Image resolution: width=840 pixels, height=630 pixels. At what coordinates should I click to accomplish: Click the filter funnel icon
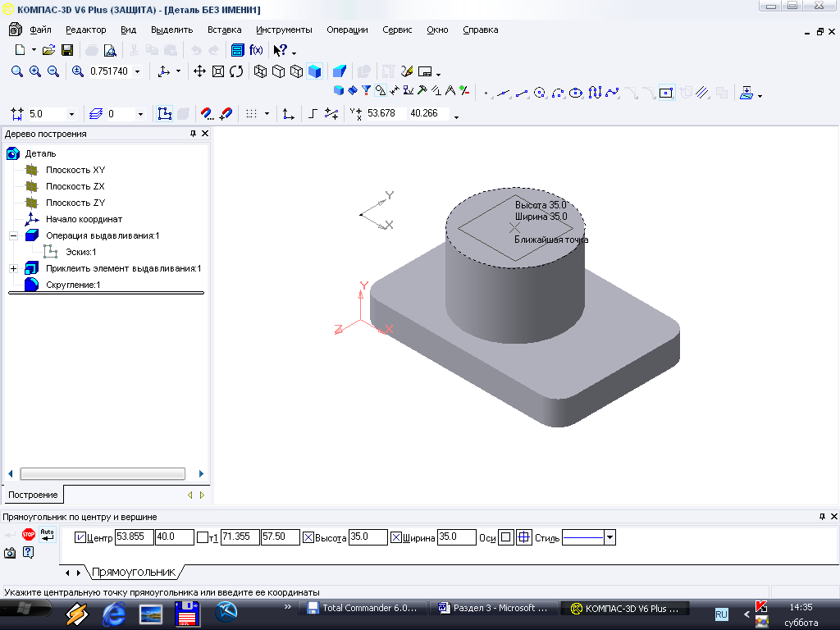367,90
